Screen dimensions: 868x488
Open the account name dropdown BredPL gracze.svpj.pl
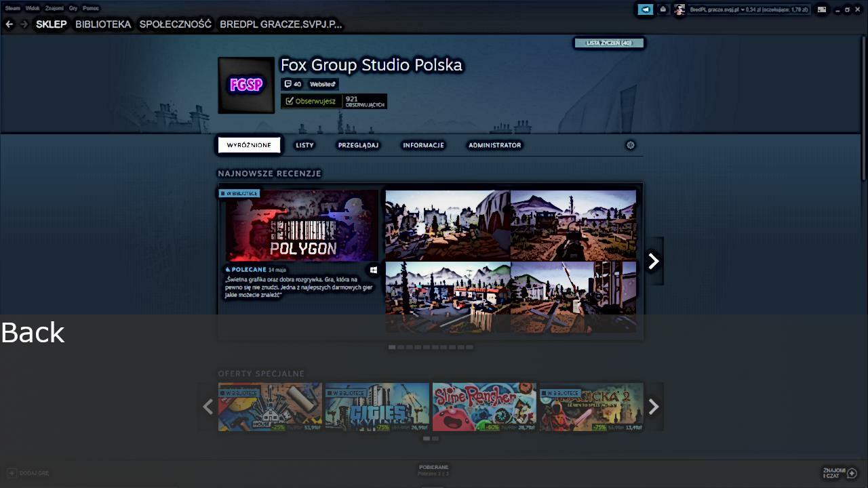717,9
